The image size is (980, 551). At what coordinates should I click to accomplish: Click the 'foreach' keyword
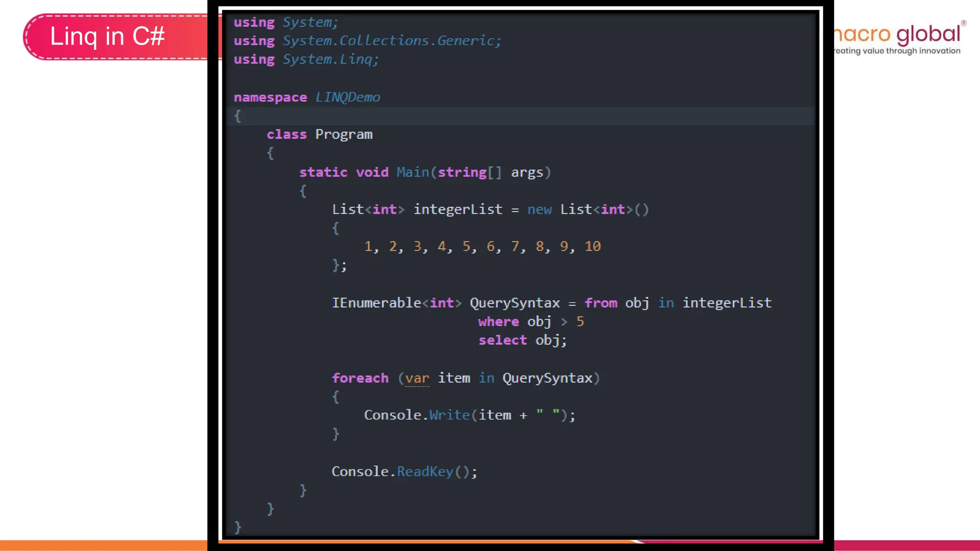point(360,378)
